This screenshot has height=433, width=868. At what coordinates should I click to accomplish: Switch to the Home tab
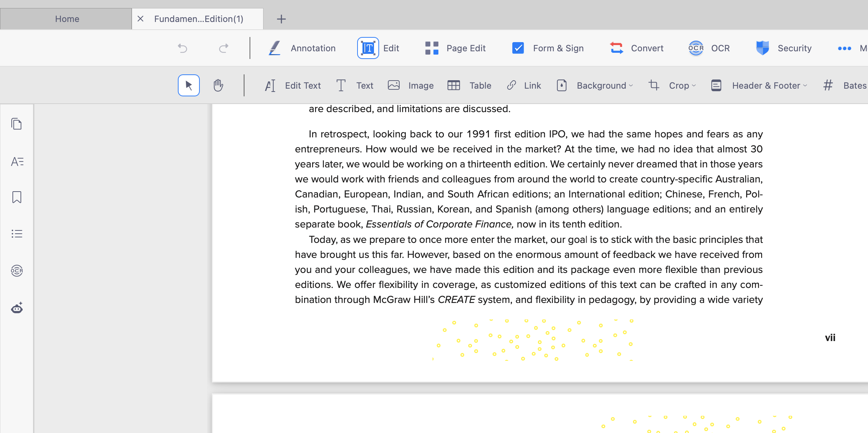coord(67,19)
